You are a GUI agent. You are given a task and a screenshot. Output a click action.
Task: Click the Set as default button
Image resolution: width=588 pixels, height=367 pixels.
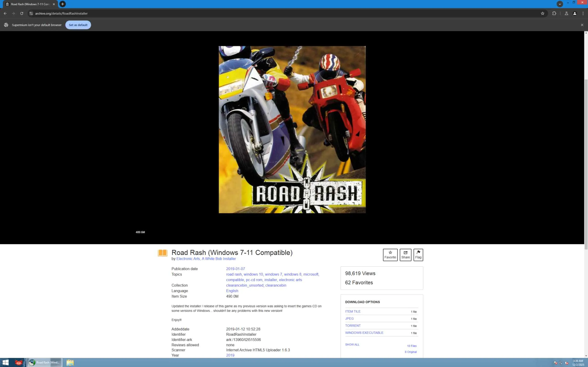pos(78,25)
